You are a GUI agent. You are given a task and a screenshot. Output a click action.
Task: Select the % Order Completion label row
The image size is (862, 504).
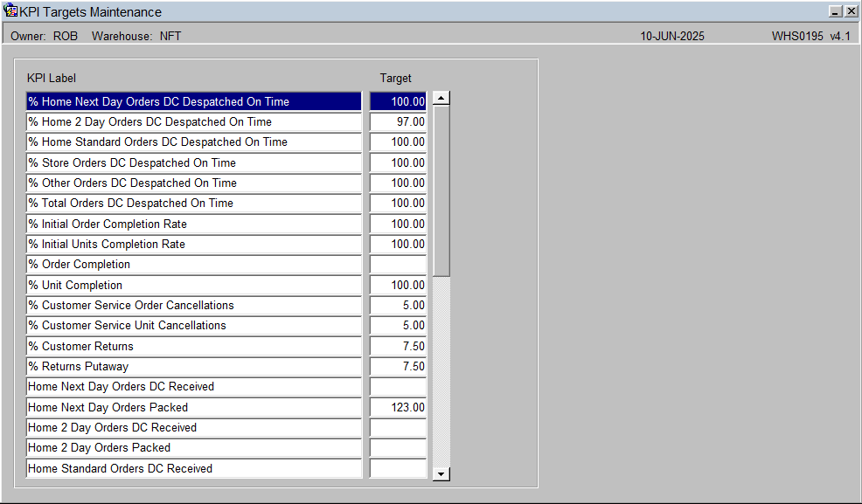(194, 265)
